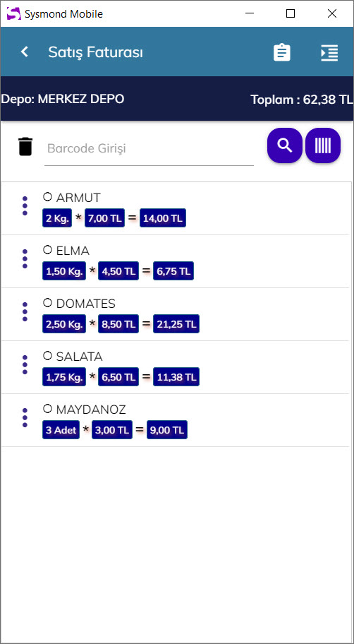354x644 pixels.
Task: Open three-dot menu for ARMUT
Action: [25, 205]
